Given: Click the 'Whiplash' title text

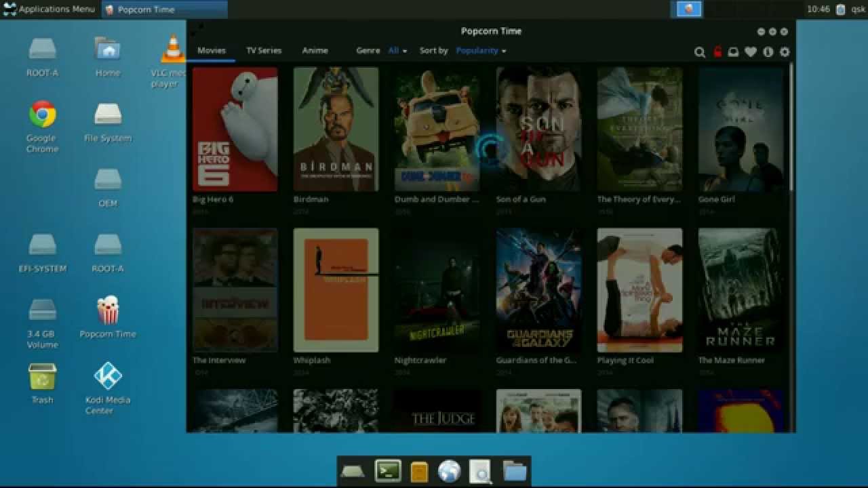Looking at the screenshot, I should point(312,361).
